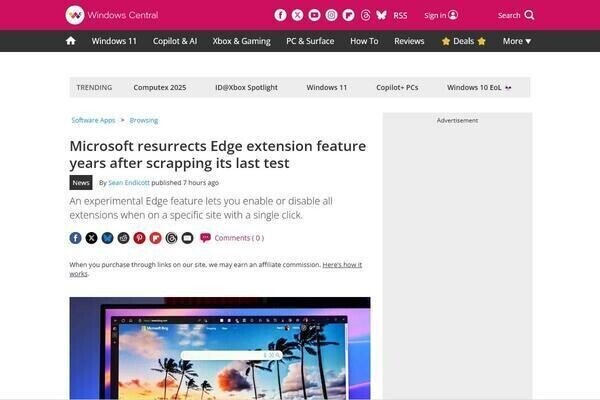
Task: Open the Flipboard page in the header
Action: (348, 15)
